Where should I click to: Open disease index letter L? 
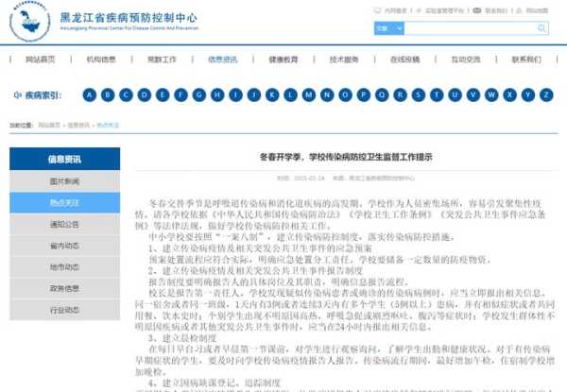point(290,95)
